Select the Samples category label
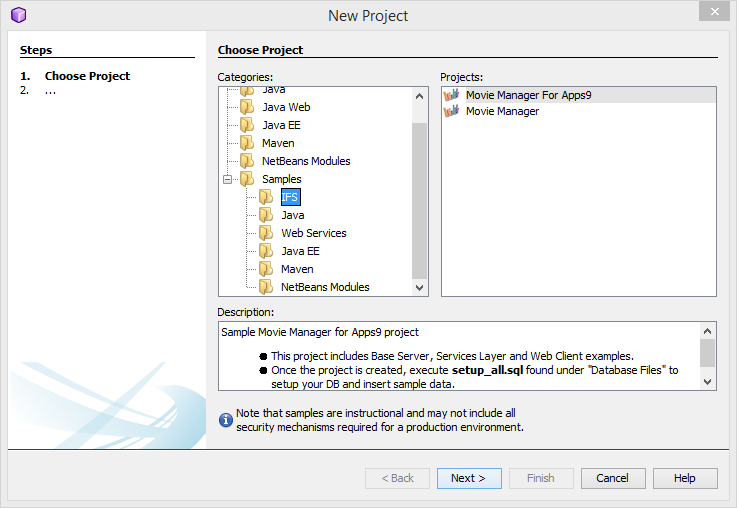 tap(282, 179)
